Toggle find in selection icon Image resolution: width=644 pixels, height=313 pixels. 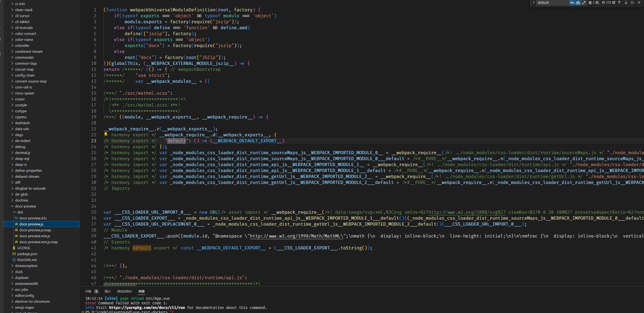tap(632, 3)
